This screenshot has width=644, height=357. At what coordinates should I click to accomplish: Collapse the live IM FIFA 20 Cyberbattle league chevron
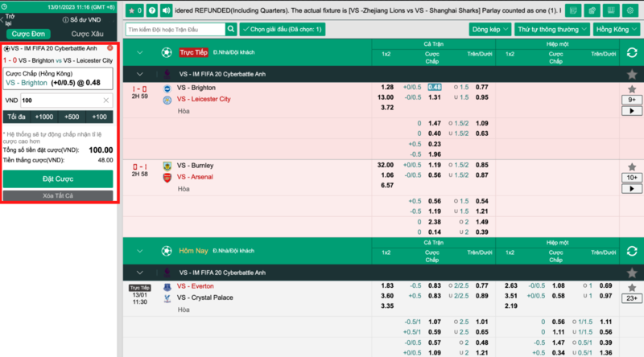(139, 74)
